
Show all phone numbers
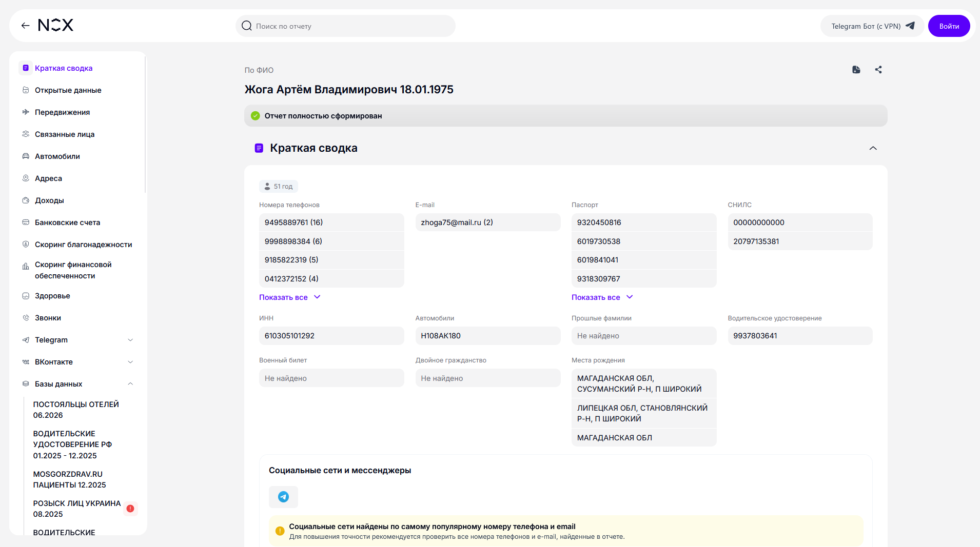tap(289, 297)
